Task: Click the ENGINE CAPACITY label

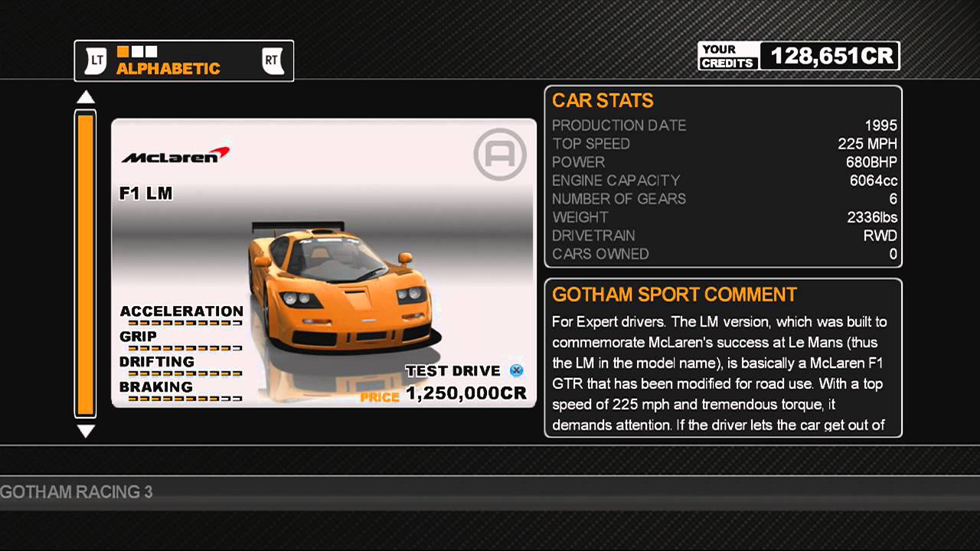Action: point(616,181)
